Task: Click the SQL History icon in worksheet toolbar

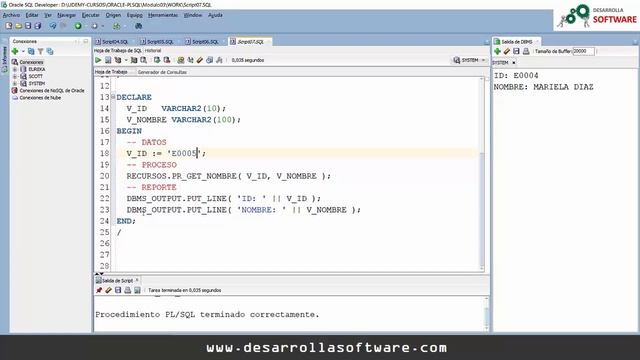Action: (209, 60)
